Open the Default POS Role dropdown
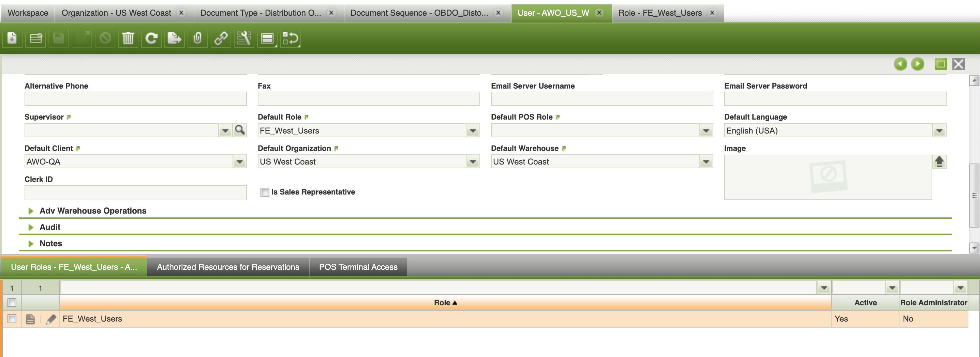Screen dimensions: 980x357 (x=706, y=130)
